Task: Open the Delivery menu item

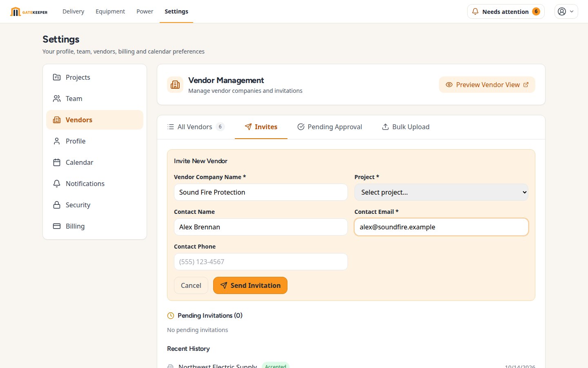Action: (73, 11)
